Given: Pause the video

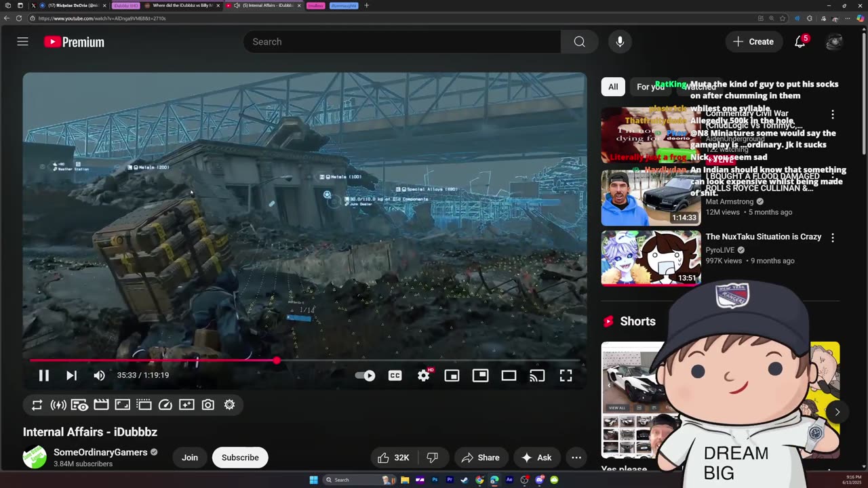Looking at the screenshot, I should tap(43, 375).
